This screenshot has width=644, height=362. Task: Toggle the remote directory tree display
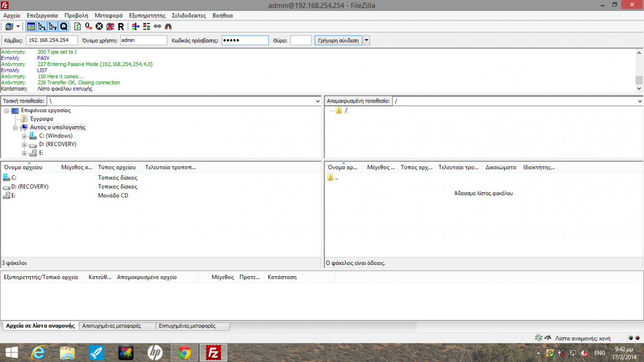tap(52, 26)
